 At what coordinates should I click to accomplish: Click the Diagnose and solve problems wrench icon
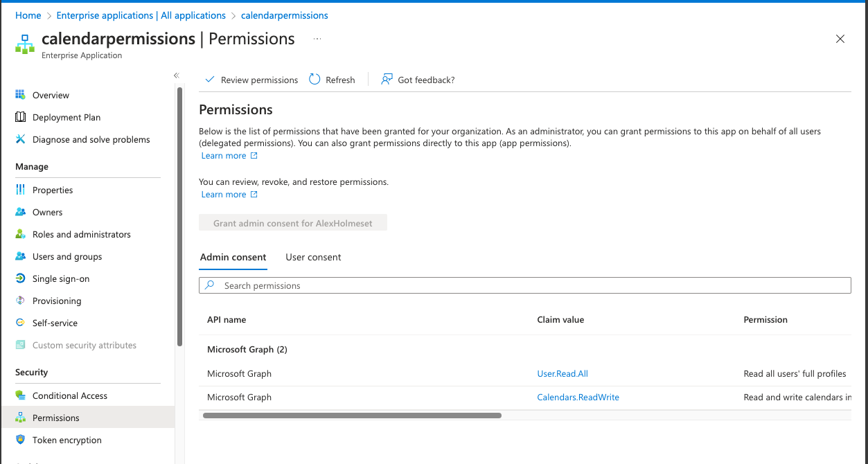(20, 139)
